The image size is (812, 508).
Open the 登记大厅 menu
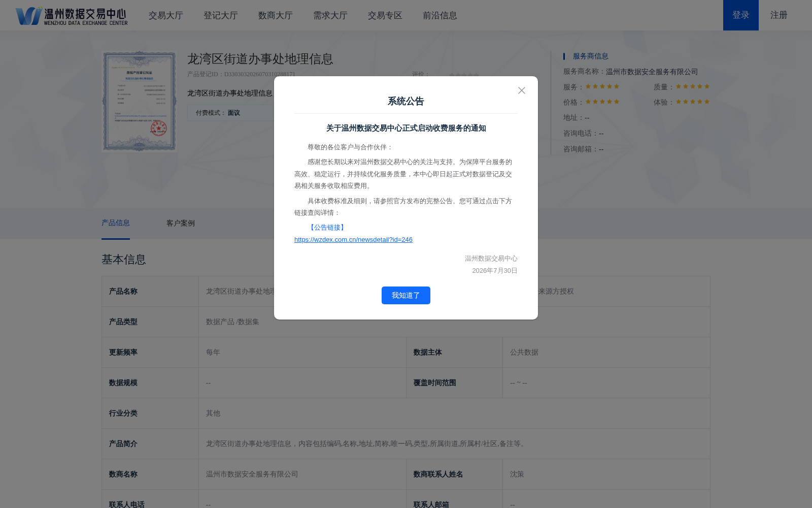[221, 15]
